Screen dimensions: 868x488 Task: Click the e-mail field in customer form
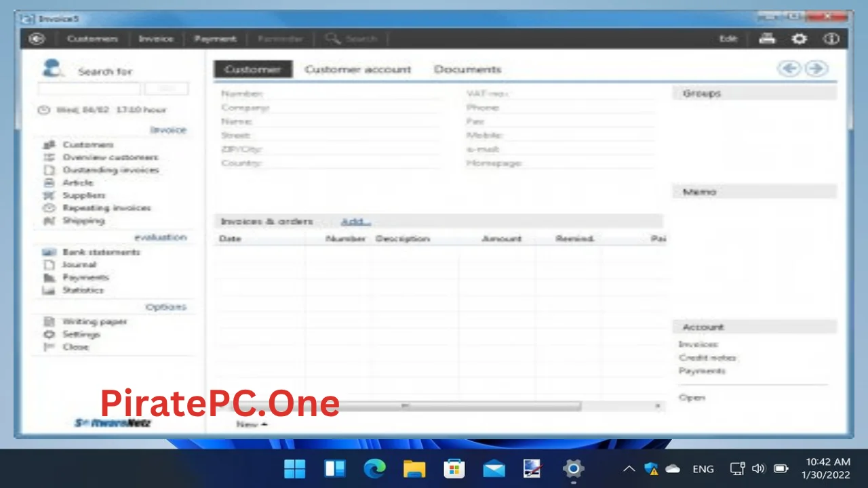(560, 149)
